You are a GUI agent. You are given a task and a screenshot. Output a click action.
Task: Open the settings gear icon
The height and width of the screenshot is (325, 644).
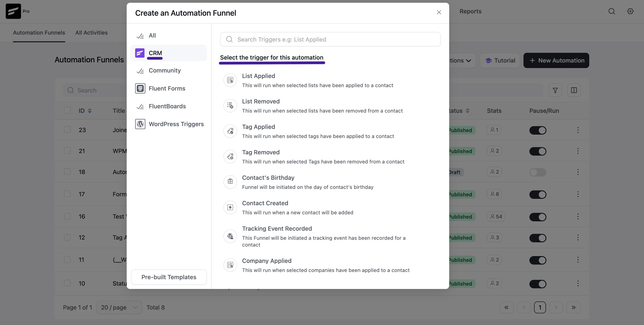pyautogui.click(x=630, y=11)
